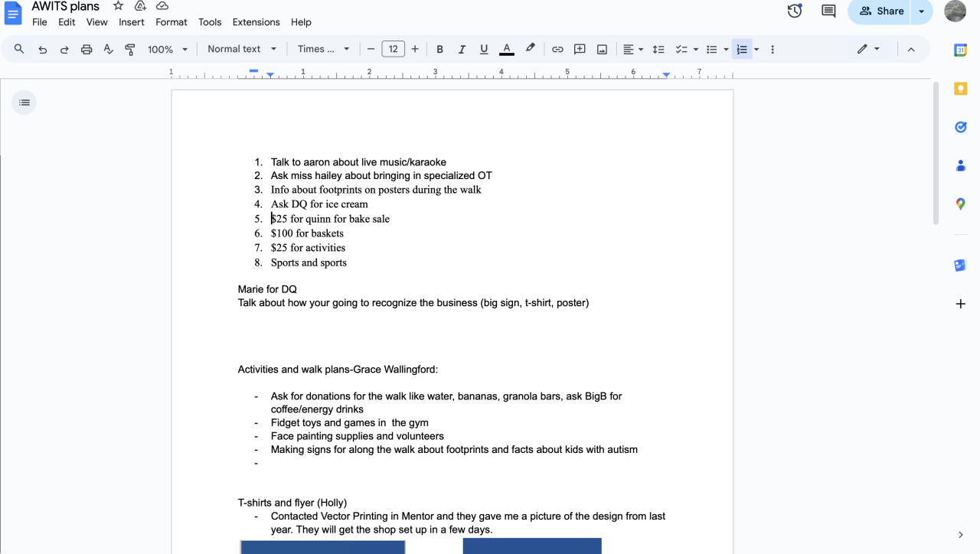
Task: Toggle italic formatting
Action: tap(462, 49)
